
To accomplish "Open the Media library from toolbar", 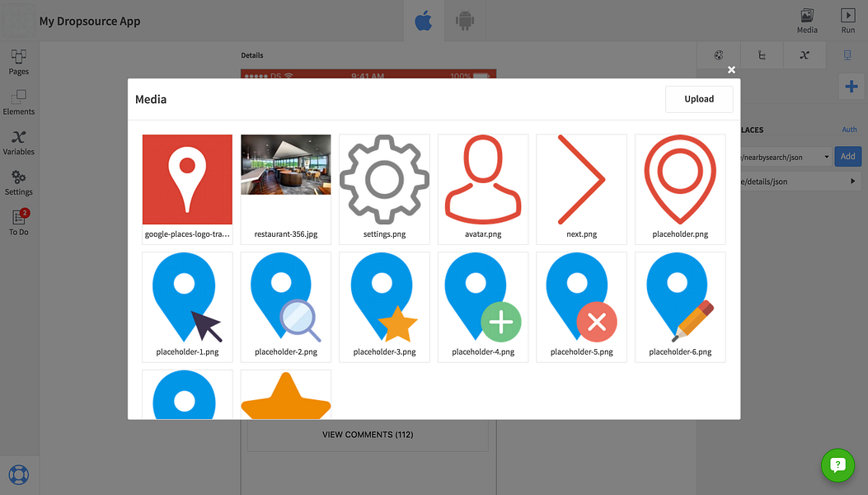I will [x=807, y=21].
